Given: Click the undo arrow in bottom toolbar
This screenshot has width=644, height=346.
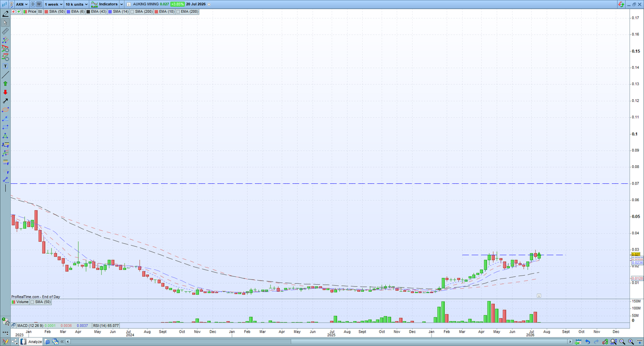Looking at the screenshot, I should [588, 342].
